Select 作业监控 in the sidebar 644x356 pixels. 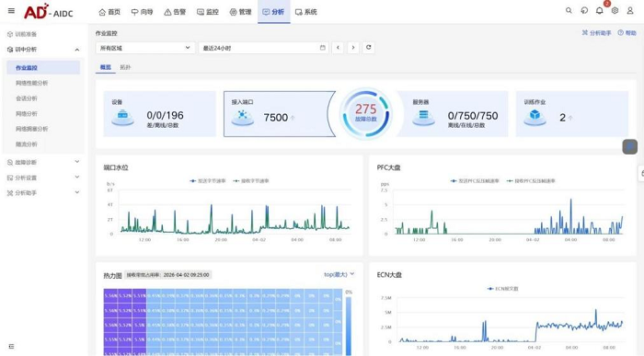click(43, 68)
